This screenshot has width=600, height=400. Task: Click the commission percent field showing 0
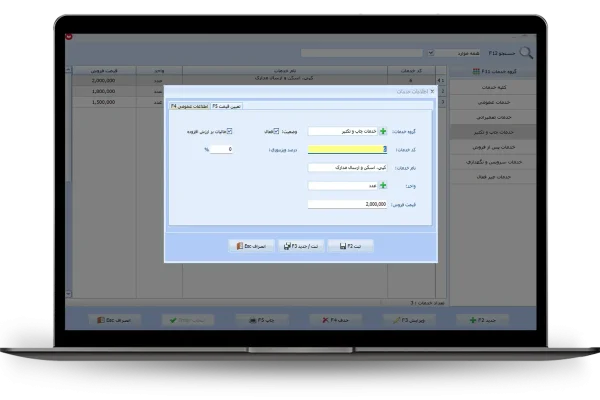pyautogui.click(x=221, y=149)
